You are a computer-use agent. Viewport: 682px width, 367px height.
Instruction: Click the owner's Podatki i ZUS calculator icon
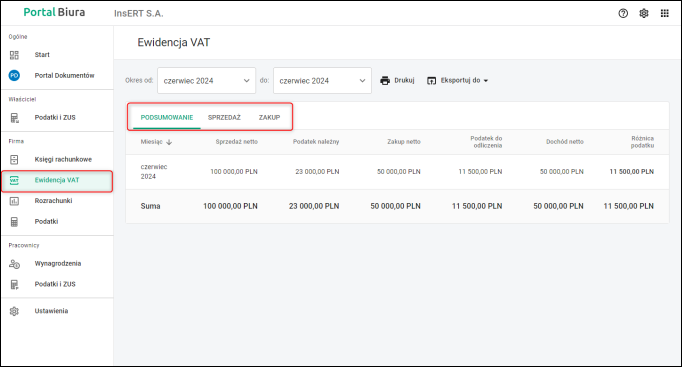pos(14,118)
